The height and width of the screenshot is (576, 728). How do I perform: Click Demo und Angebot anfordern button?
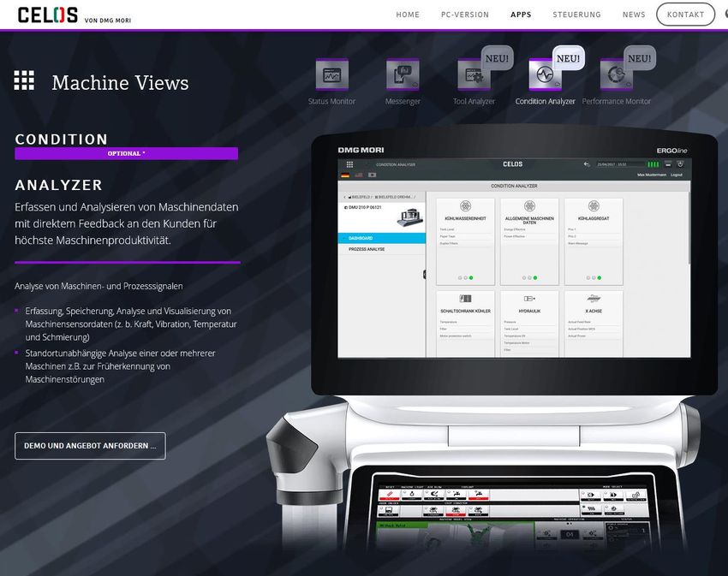tap(90, 446)
